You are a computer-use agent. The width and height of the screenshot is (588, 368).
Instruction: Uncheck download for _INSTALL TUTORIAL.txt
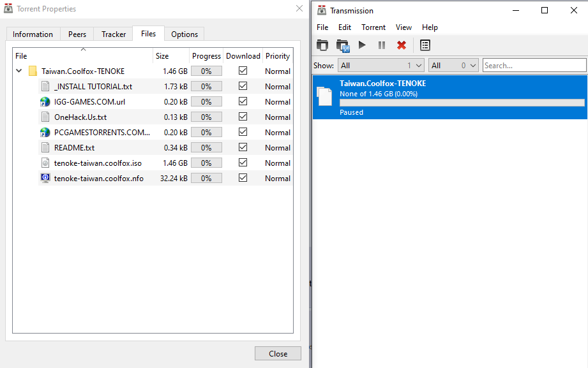pyautogui.click(x=243, y=86)
